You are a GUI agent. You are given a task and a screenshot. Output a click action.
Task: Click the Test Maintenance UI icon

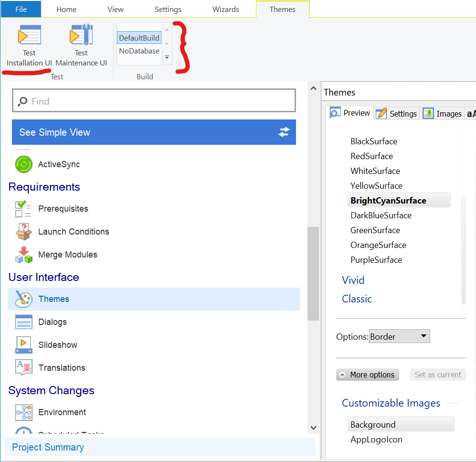pos(81,36)
